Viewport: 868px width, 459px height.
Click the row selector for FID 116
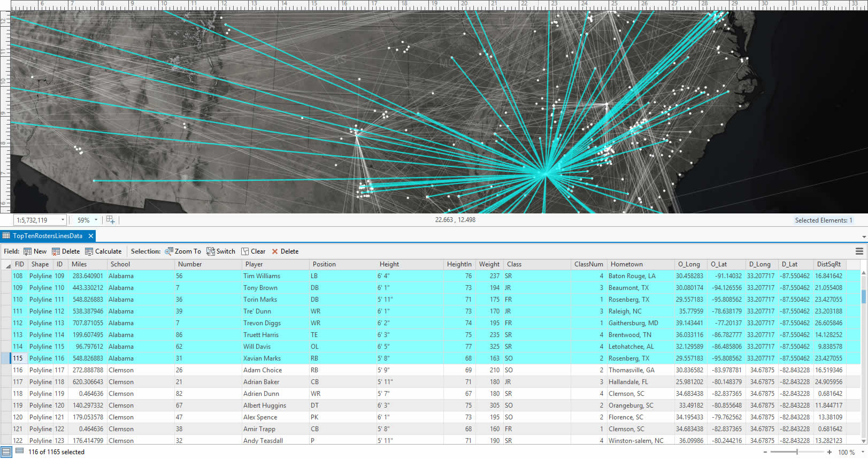(6, 370)
